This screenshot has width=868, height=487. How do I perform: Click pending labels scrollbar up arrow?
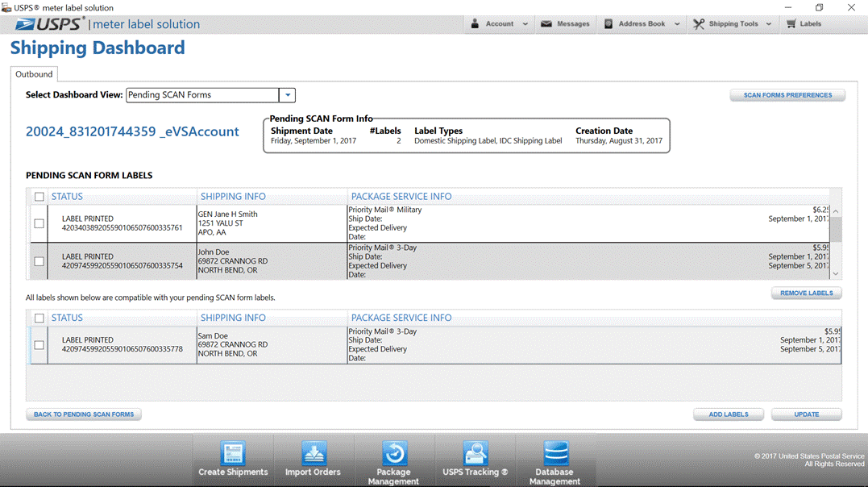tap(835, 211)
